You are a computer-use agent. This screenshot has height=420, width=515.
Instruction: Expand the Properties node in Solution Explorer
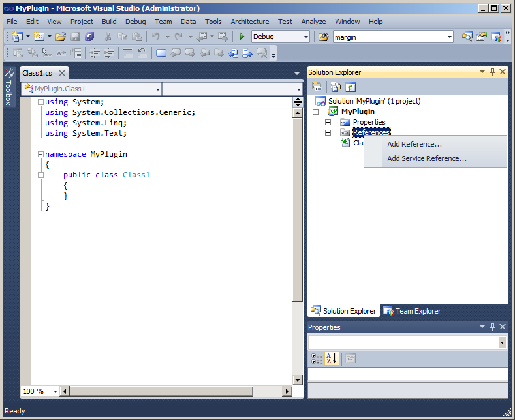328,122
